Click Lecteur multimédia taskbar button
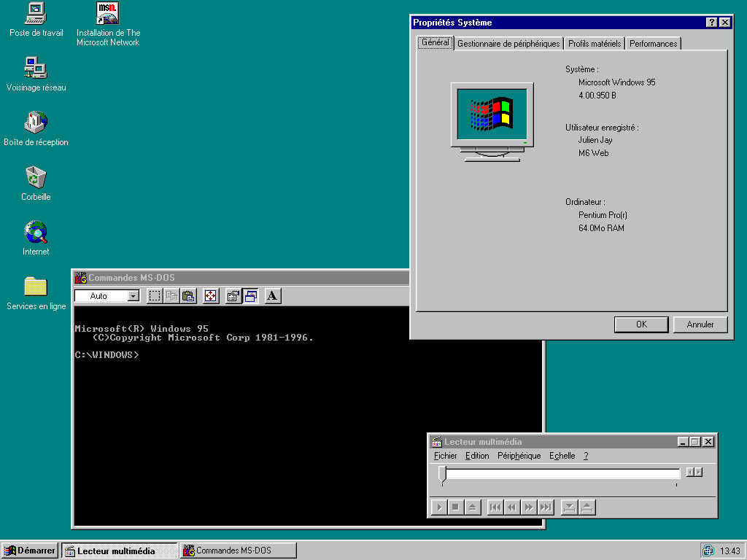The height and width of the screenshot is (560, 747). (119, 551)
